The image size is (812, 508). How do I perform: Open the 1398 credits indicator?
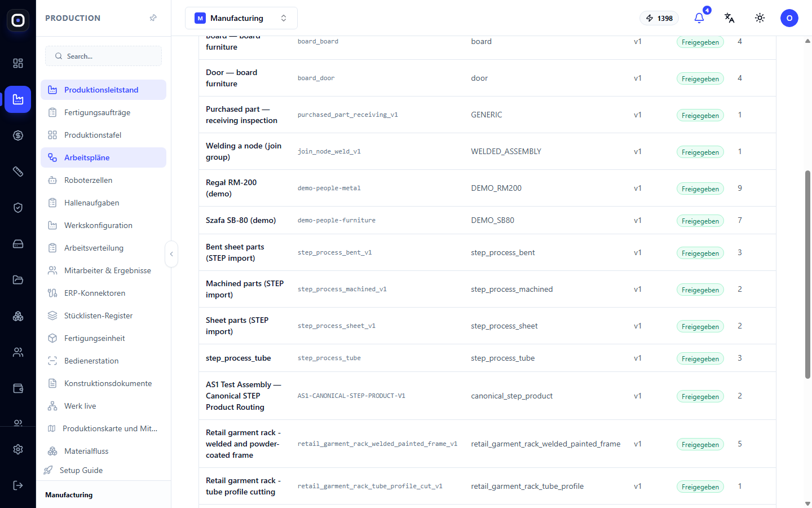tap(659, 18)
